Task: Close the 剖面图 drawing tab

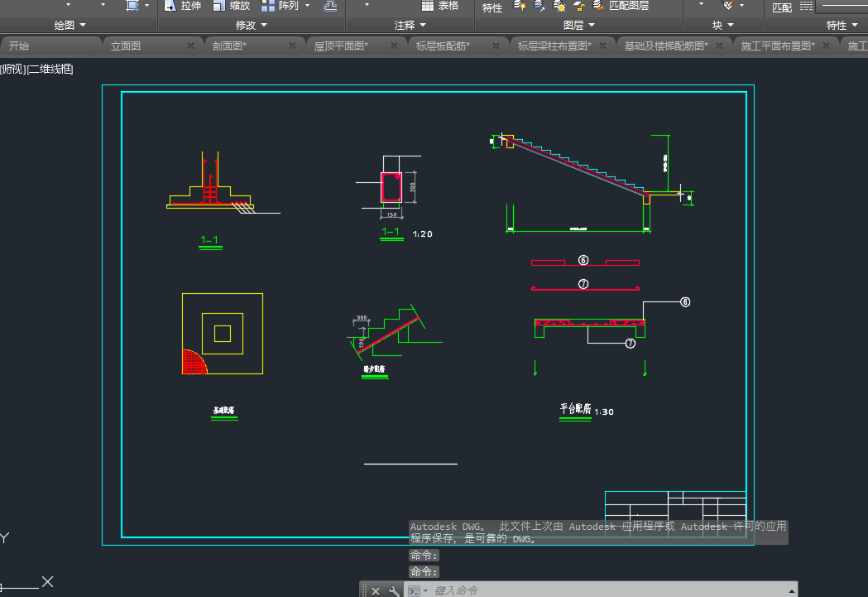Action: point(293,46)
